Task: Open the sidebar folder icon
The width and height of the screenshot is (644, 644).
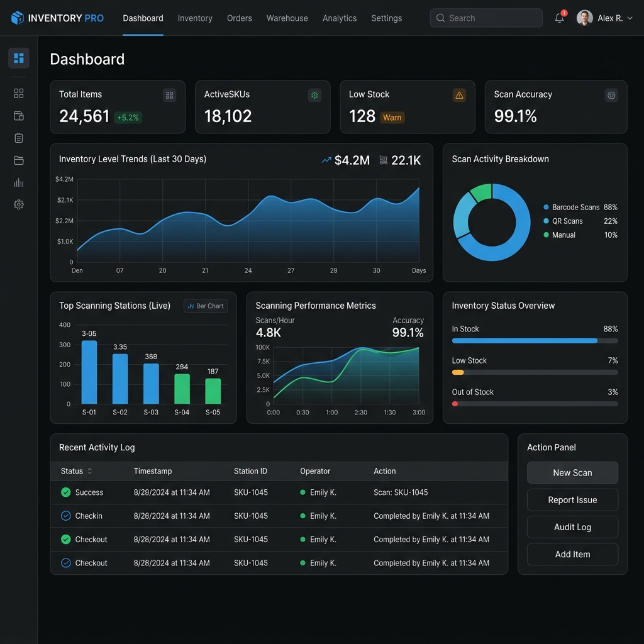Action: (x=18, y=160)
